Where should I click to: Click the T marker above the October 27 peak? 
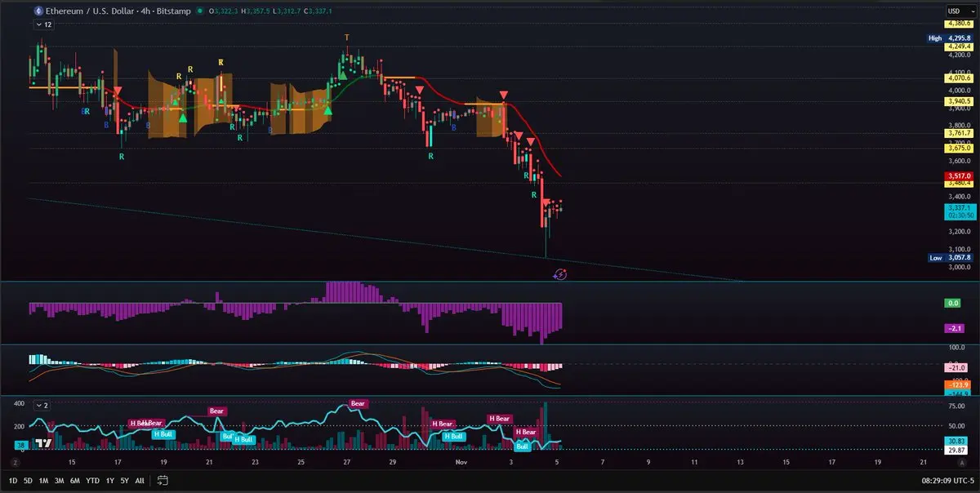pos(347,38)
